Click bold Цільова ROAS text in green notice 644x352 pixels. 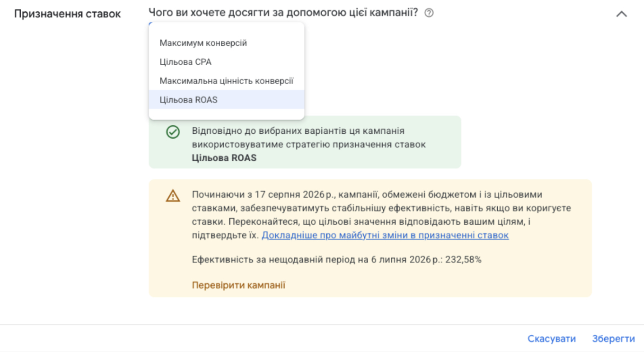tap(224, 158)
